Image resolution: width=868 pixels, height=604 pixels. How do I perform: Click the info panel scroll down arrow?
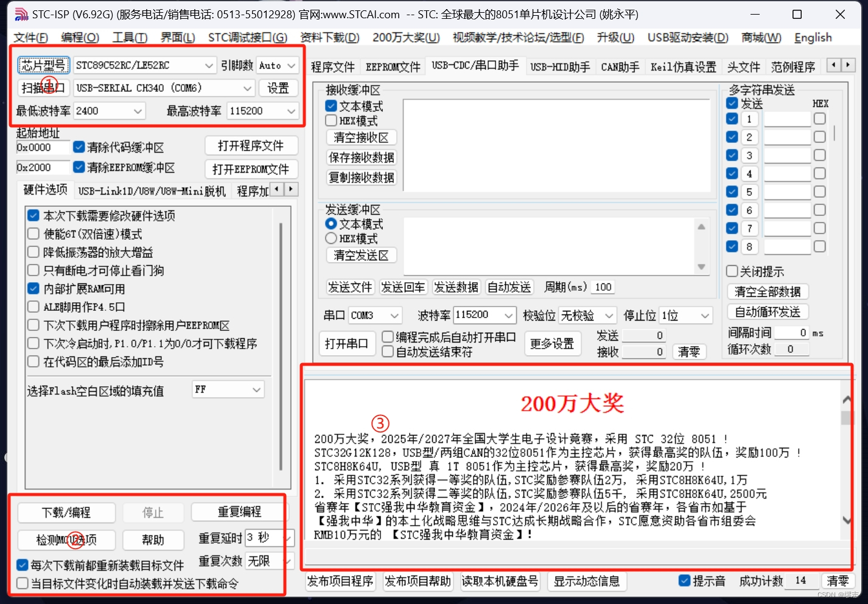(x=847, y=519)
